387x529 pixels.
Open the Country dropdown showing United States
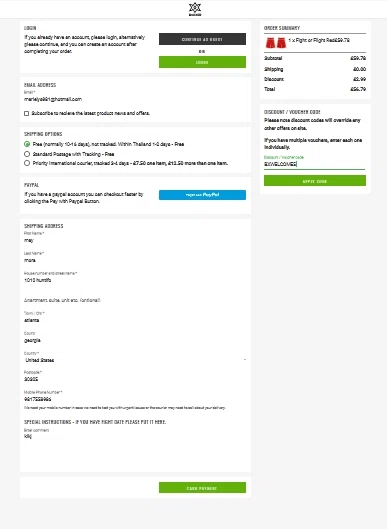point(135,360)
